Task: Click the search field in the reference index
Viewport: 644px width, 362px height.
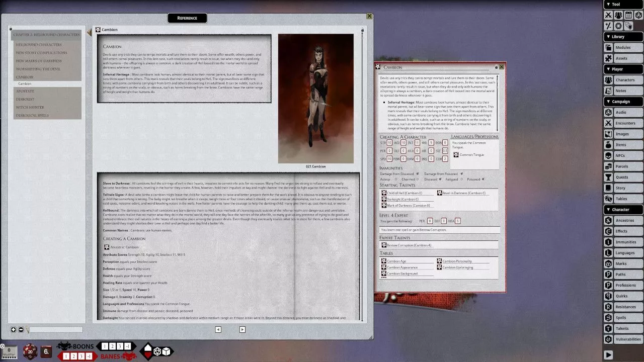Action: [55, 330]
